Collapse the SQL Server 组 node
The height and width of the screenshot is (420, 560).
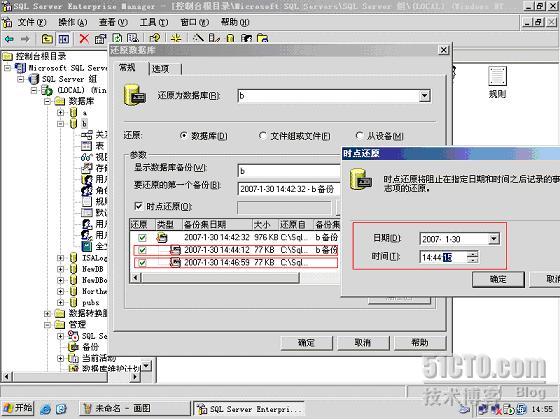21,79
